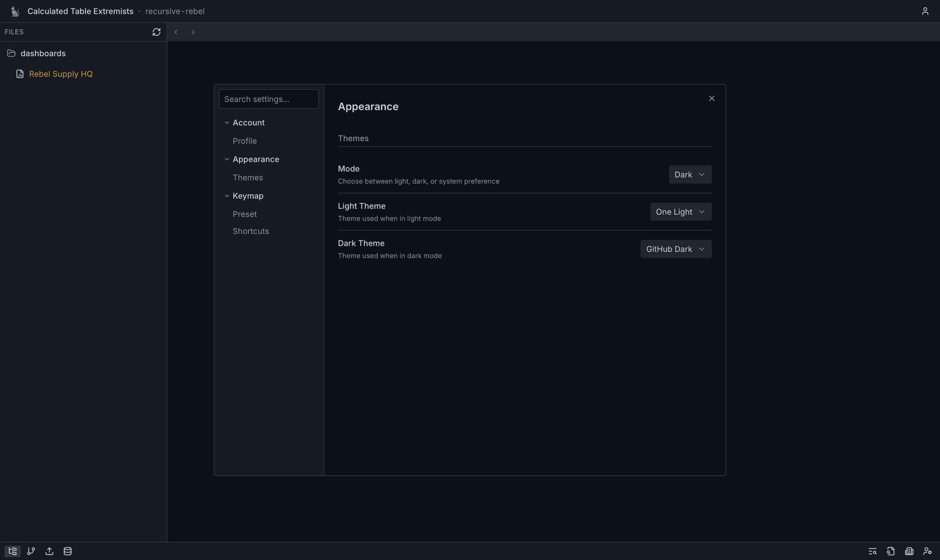Open the file tree panel icon
The height and width of the screenshot is (560, 940).
[x=12, y=551]
